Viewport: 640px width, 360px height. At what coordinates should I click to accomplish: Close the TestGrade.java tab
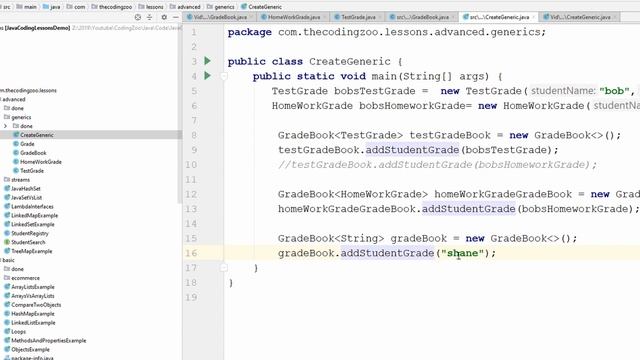click(380, 17)
